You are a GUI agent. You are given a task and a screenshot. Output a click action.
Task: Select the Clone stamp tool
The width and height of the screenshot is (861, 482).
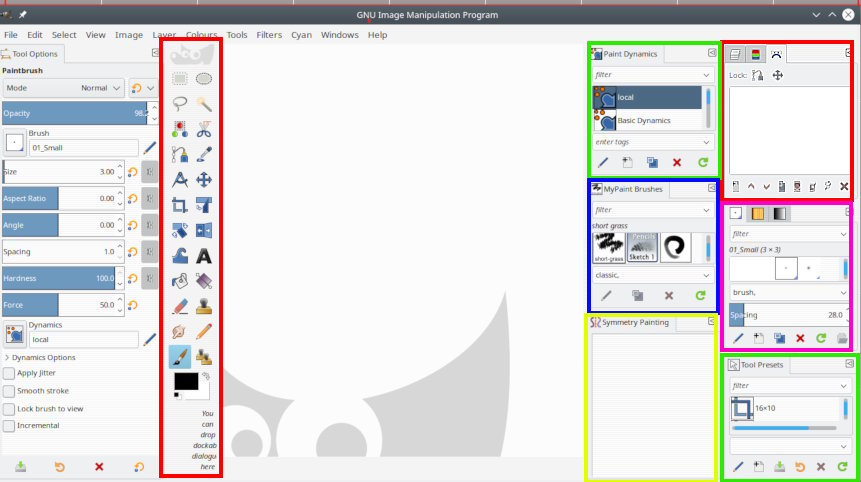(204, 307)
